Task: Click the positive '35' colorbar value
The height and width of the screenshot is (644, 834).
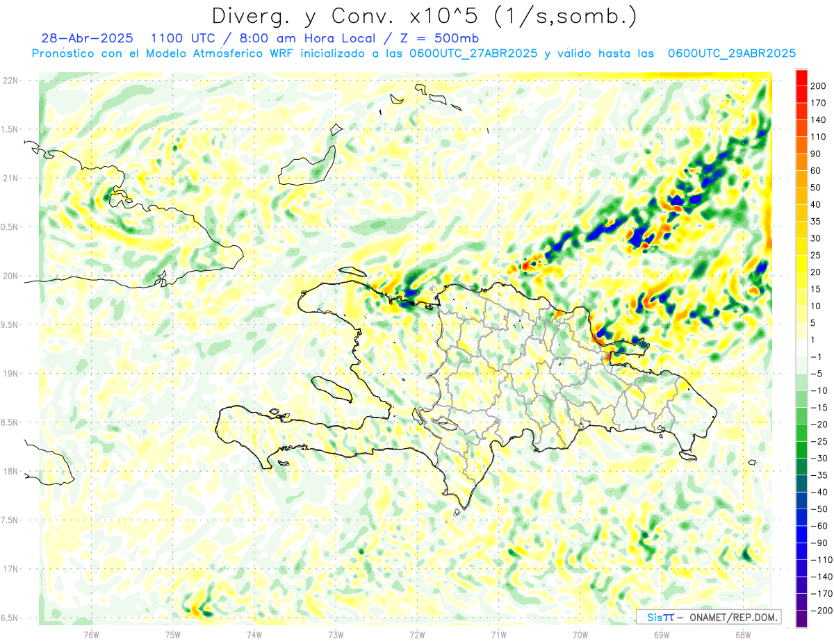Action: tap(816, 221)
